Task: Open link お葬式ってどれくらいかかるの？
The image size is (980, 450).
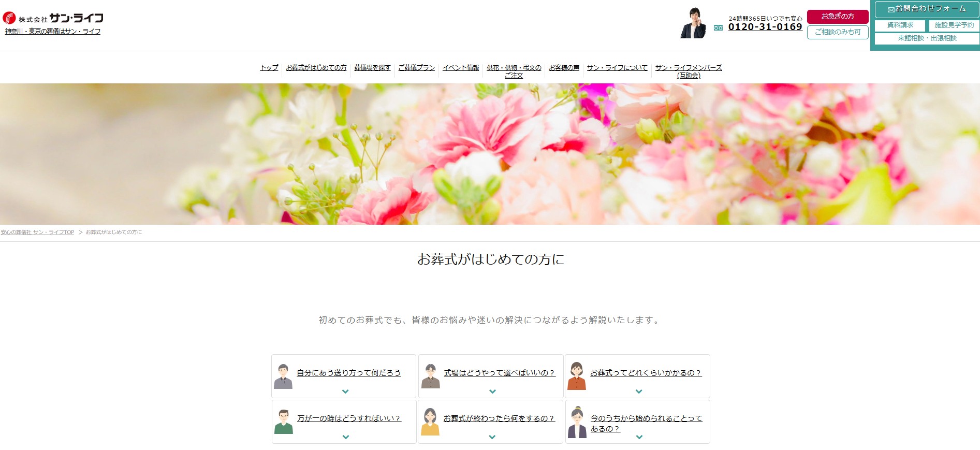Action: point(646,373)
